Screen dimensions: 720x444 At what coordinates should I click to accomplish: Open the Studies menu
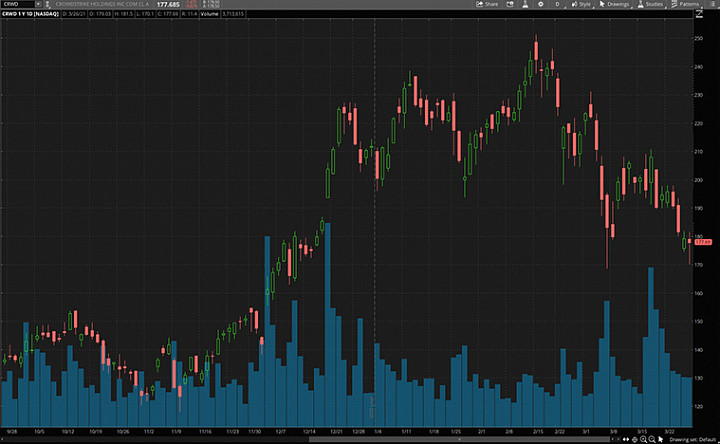pos(650,4)
